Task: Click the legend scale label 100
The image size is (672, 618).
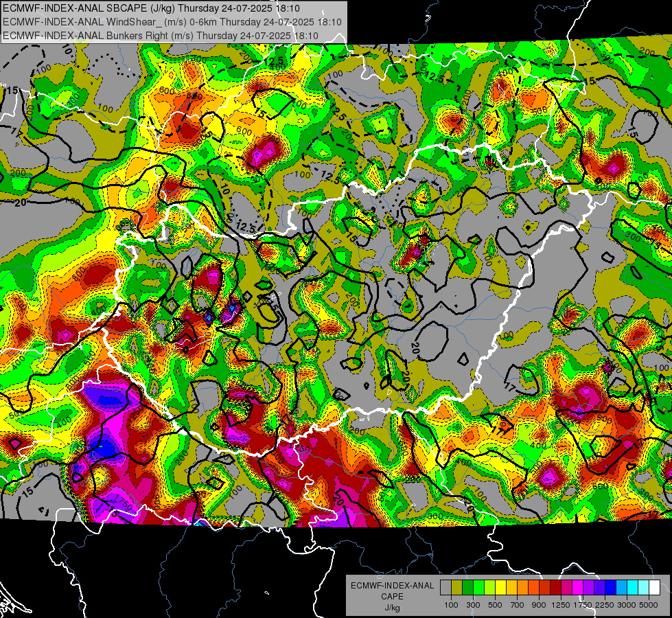Action: 451,605
